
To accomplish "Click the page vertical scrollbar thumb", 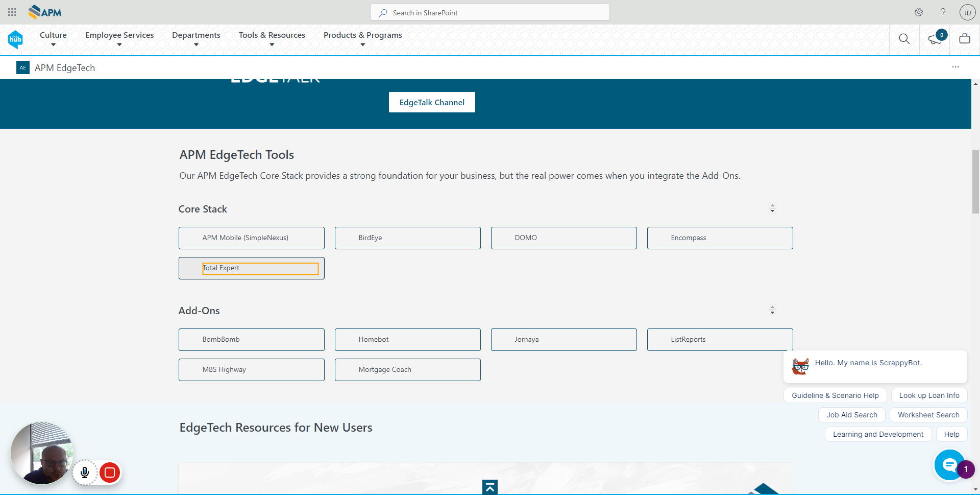I will pyautogui.click(x=975, y=181).
